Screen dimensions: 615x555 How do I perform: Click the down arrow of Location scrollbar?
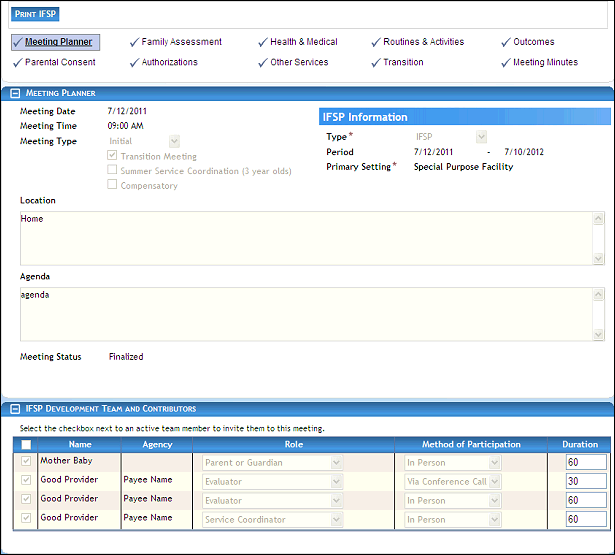point(598,258)
